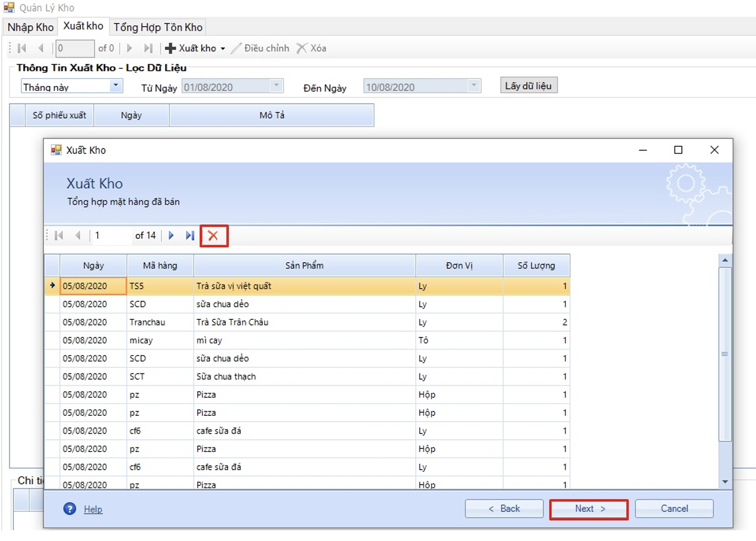The width and height of the screenshot is (756, 541).
Task: Sort by dialog Ngày column header
Action: (93, 265)
